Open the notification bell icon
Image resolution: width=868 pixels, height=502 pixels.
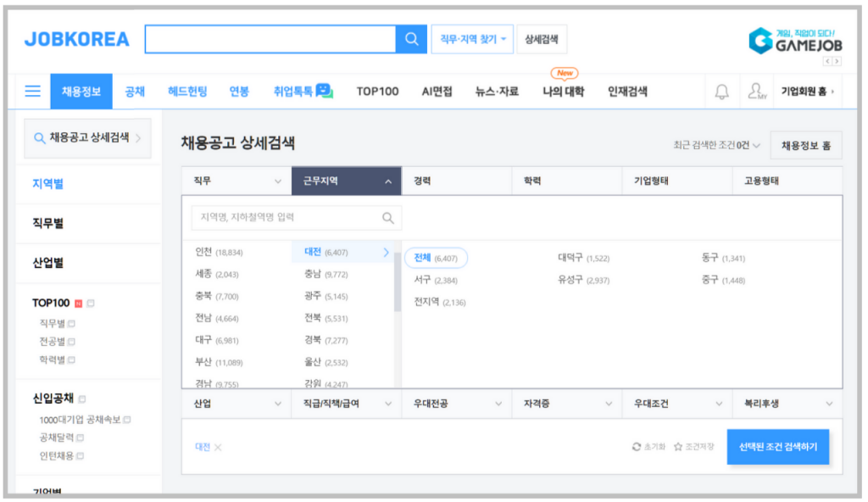[x=721, y=92]
